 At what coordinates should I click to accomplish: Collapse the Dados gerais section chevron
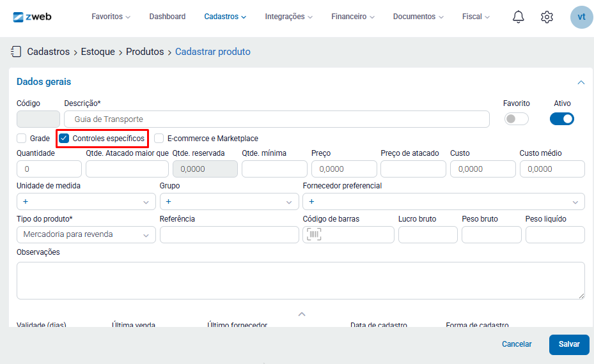coord(581,82)
